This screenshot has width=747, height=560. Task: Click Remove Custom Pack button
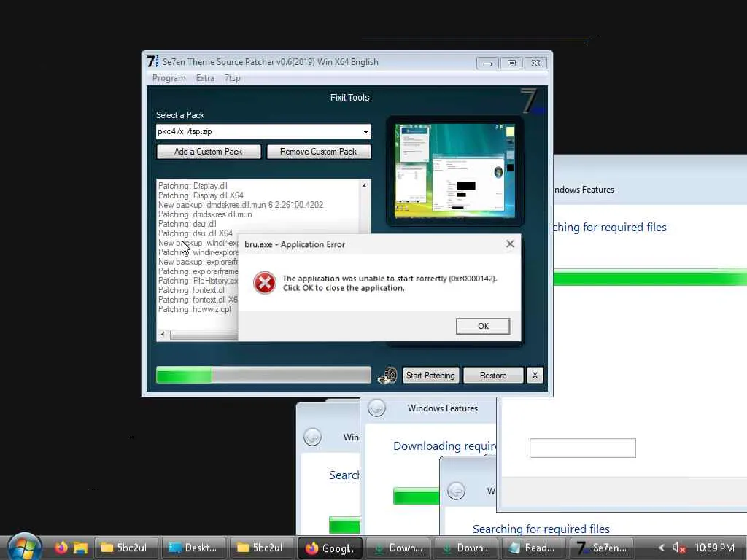pos(318,152)
